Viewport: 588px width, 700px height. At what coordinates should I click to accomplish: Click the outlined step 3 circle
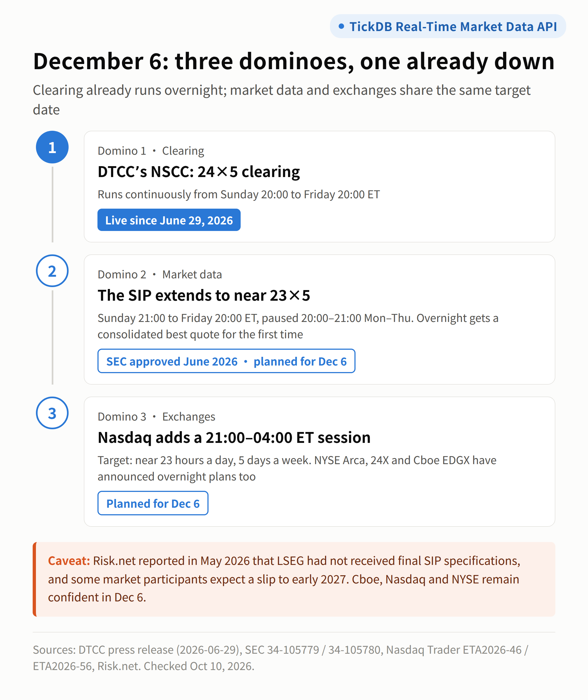tap(52, 413)
